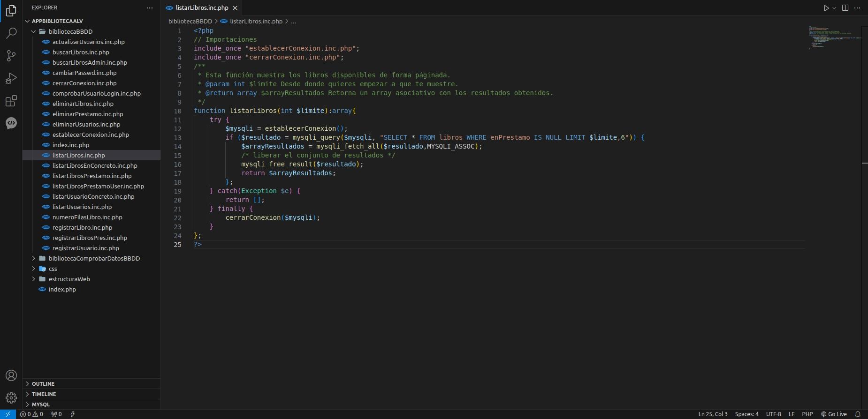
Task: Expand the OUTLINE panel
Action: (91, 384)
